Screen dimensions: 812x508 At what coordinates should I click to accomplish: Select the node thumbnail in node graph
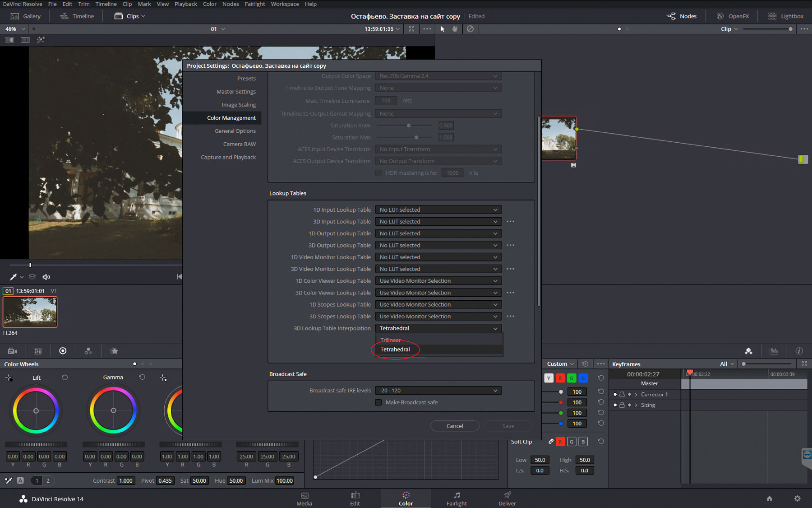point(558,138)
